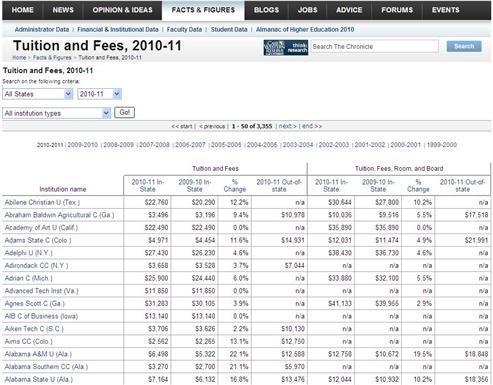Open the NEWS navigation tab
493x385 pixels.
pos(63,10)
